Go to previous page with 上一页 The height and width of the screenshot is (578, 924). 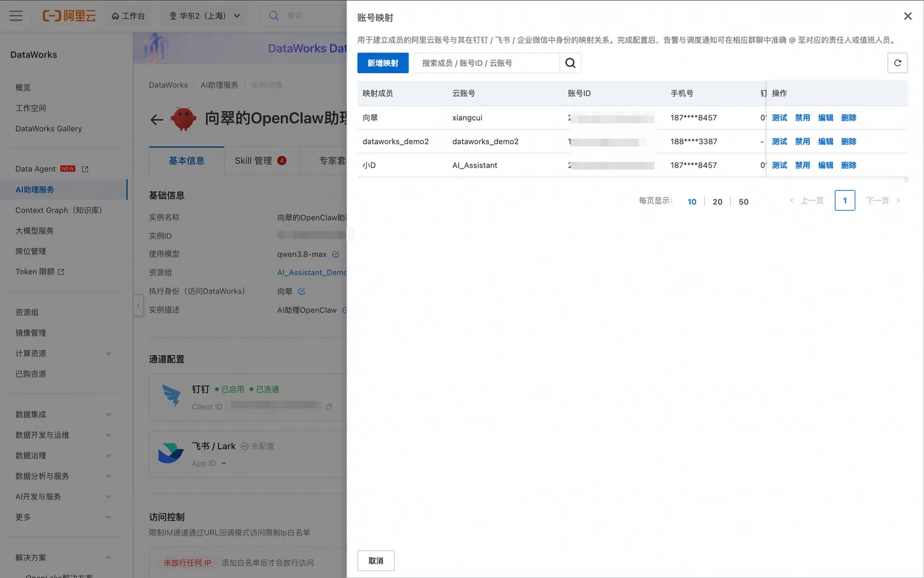(x=807, y=200)
